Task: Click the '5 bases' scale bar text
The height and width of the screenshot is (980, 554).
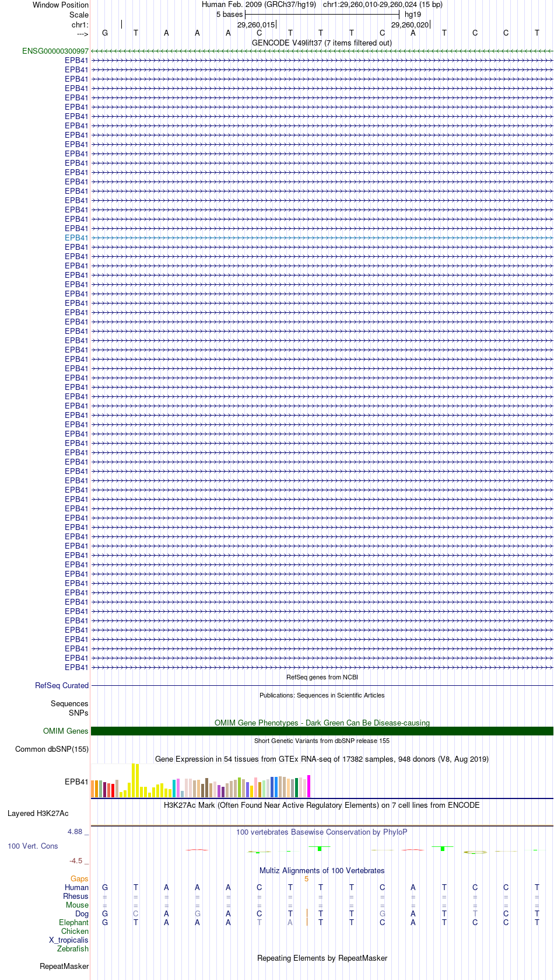Action: tap(229, 15)
